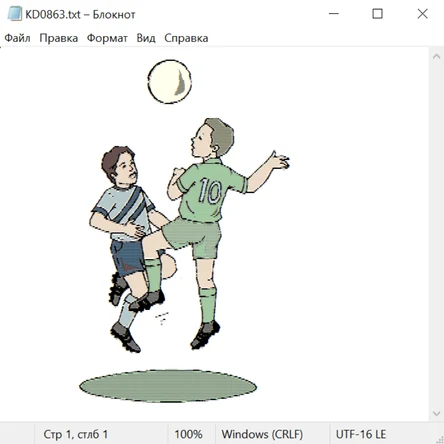Click the resize grip in status bar corner
This screenshot has height=444, width=444.
coord(440,440)
